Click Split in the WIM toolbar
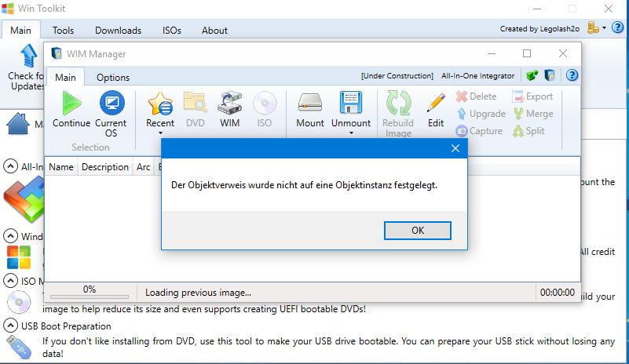The width and height of the screenshot is (629, 364). click(528, 131)
